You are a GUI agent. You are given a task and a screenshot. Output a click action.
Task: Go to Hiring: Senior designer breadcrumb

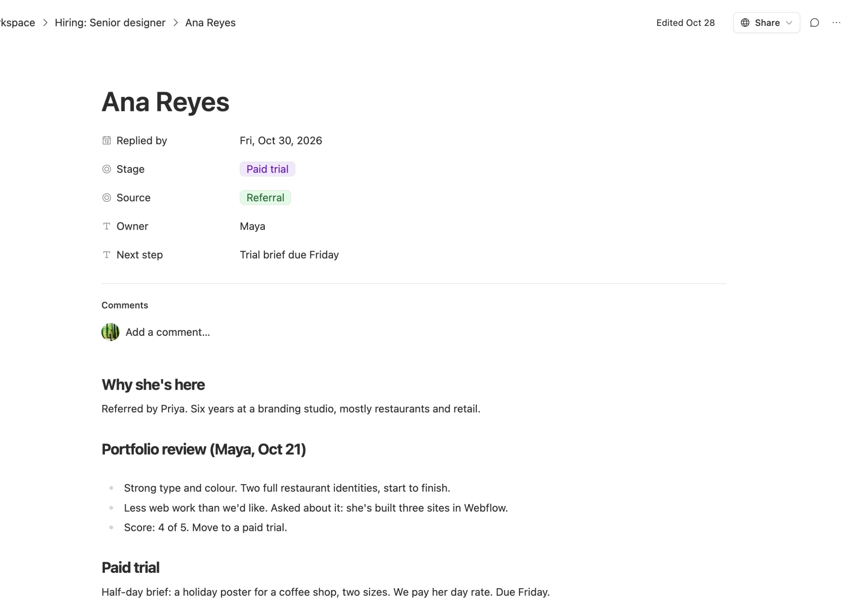(110, 23)
